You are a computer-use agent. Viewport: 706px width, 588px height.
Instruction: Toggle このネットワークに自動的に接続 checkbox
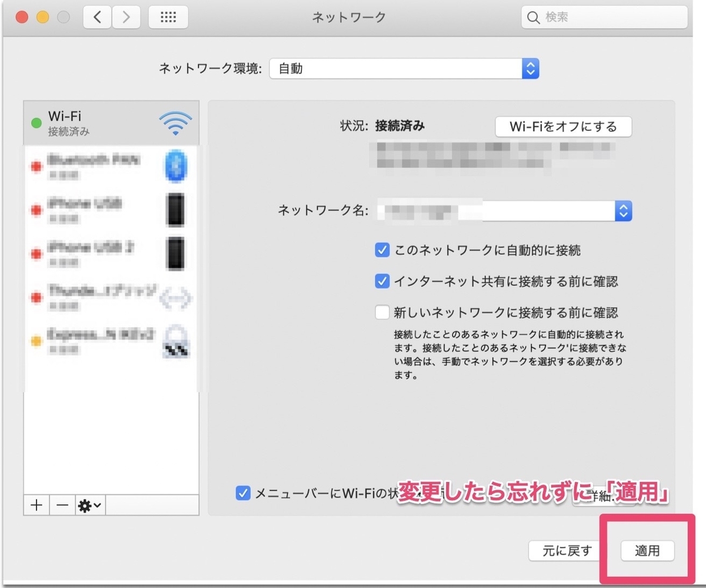click(382, 251)
